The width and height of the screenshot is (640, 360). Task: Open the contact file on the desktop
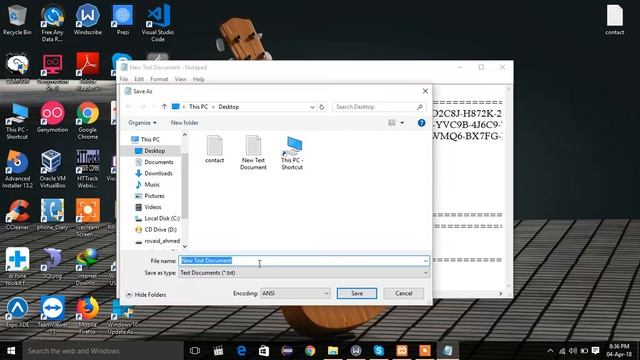[x=614, y=20]
